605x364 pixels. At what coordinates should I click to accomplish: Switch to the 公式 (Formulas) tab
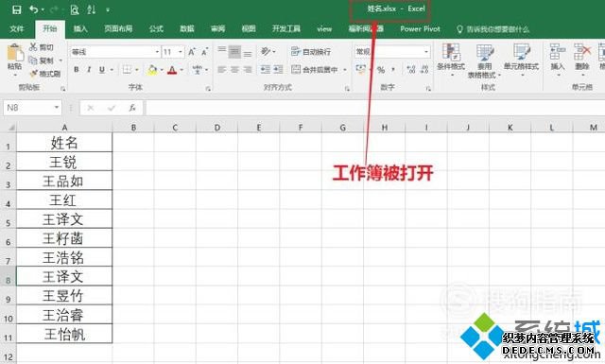pos(156,28)
